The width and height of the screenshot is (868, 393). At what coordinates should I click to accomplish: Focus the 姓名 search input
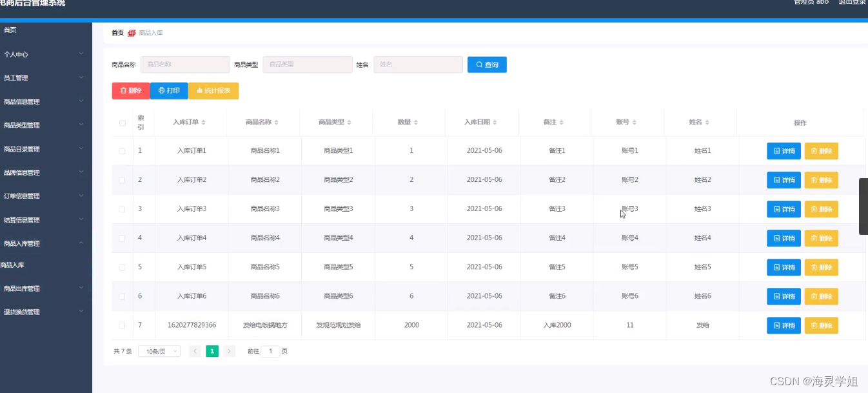pyautogui.click(x=418, y=65)
